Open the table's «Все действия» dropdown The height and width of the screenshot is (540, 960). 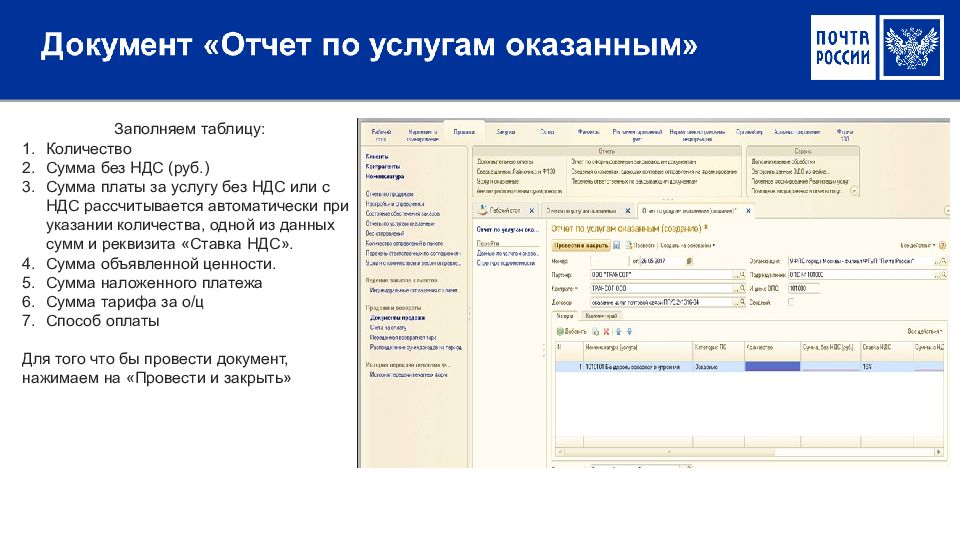924,332
